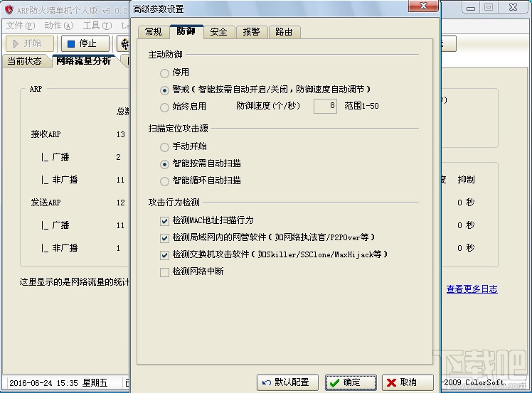532x393 pixels.
Task: Cancel dialog with the 取消 button
Action: [x=408, y=382]
